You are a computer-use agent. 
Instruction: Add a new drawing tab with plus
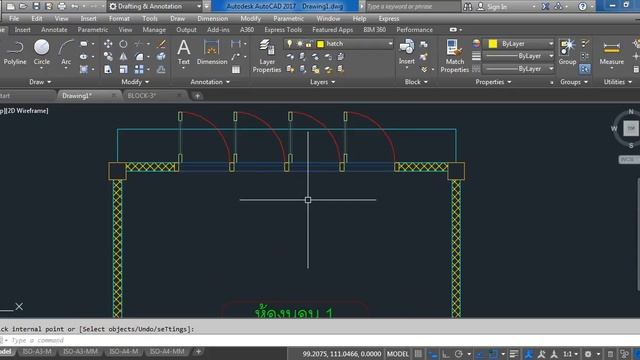pos(197,96)
